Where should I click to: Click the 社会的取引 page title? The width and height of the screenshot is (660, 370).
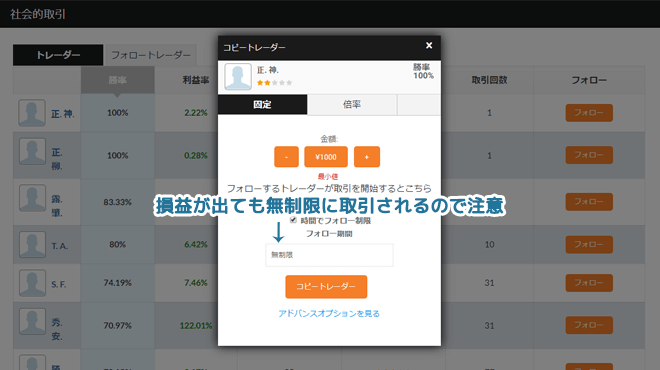point(38,14)
